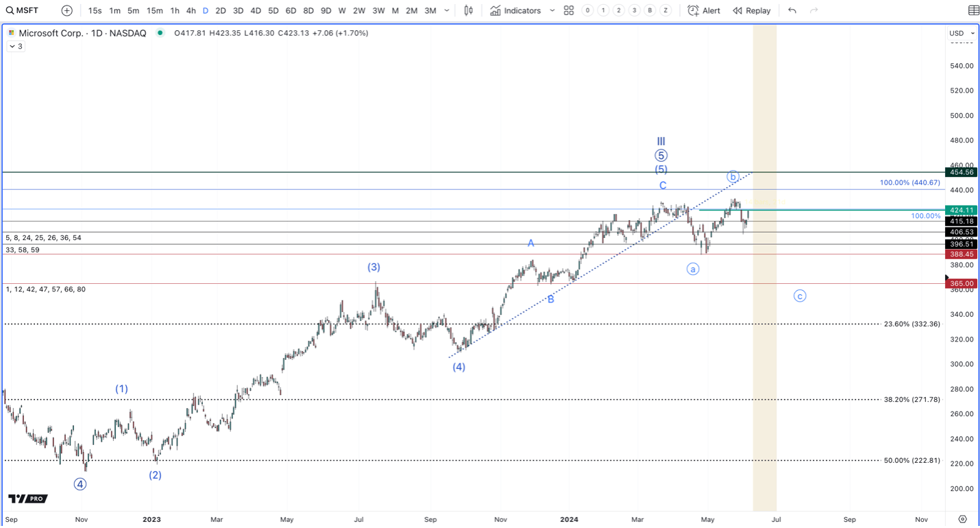Toggle the circled Z indicator button
Viewport: 980px width, 528px height.
pos(665,10)
